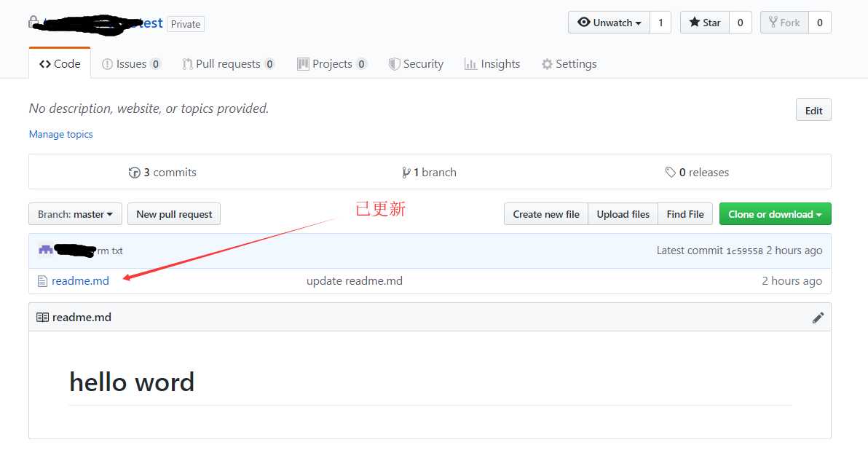Image resolution: width=868 pixels, height=461 pixels.
Task: View the Insights tab
Action: tap(492, 63)
